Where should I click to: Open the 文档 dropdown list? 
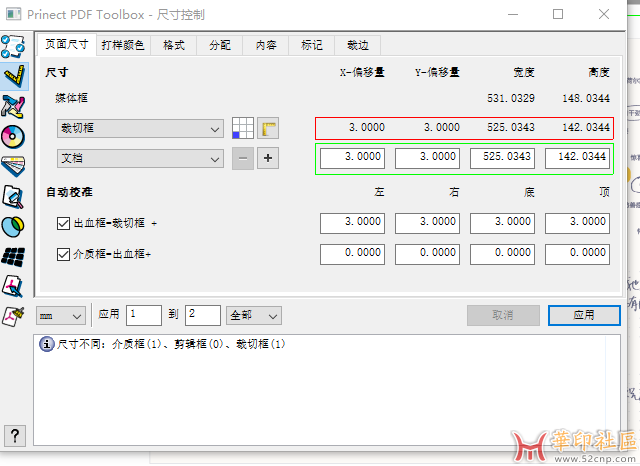coord(140,158)
